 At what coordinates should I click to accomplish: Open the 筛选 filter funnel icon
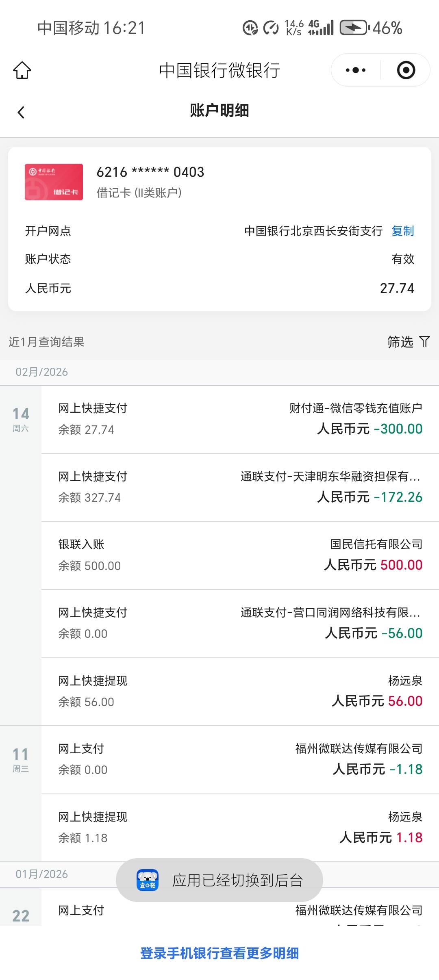pos(424,342)
